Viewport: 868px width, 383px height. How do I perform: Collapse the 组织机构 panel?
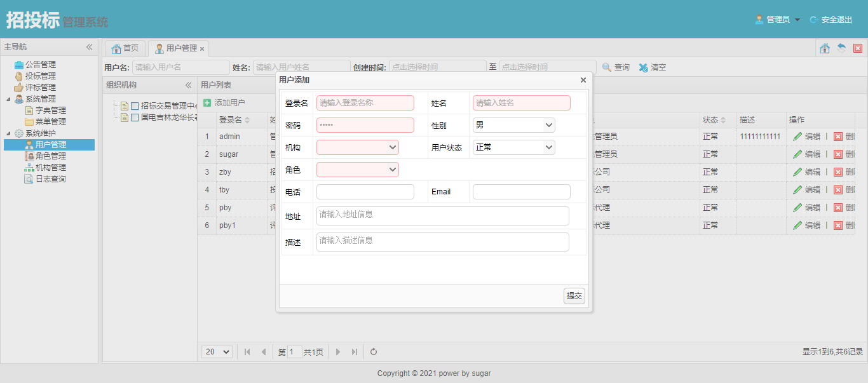(x=188, y=85)
